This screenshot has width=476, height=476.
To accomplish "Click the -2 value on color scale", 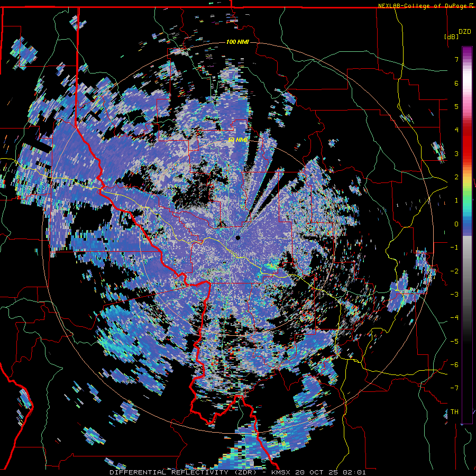I will coord(454,271).
